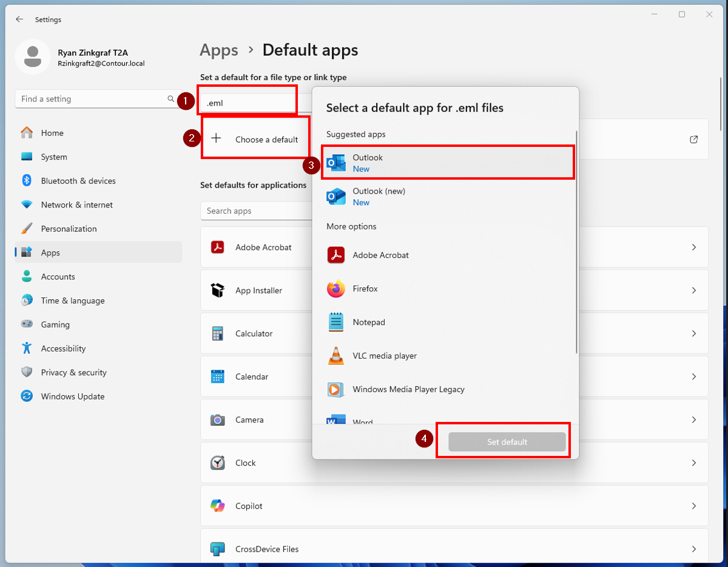Image resolution: width=728 pixels, height=567 pixels.
Task: Click the Notepad icon in popup
Action: (x=336, y=322)
